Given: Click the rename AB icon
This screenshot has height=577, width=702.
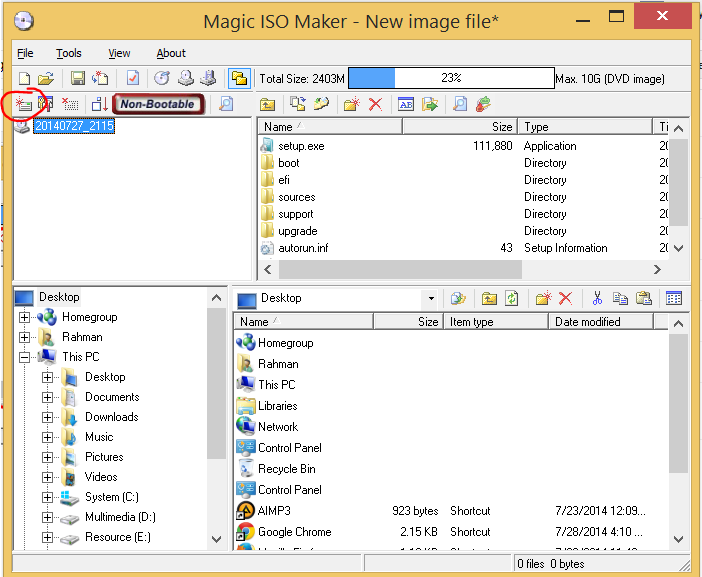Looking at the screenshot, I should 406,104.
